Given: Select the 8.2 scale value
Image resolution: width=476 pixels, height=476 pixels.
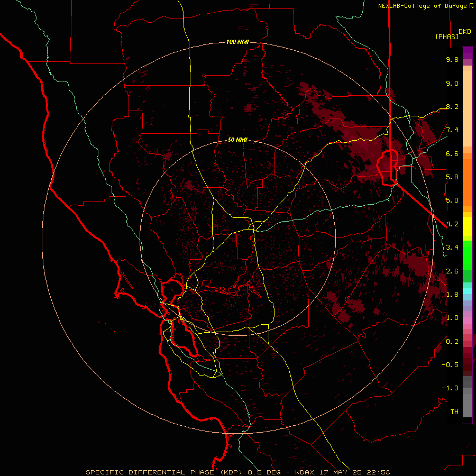Looking at the screenshot, I should [x=452, y=106].
